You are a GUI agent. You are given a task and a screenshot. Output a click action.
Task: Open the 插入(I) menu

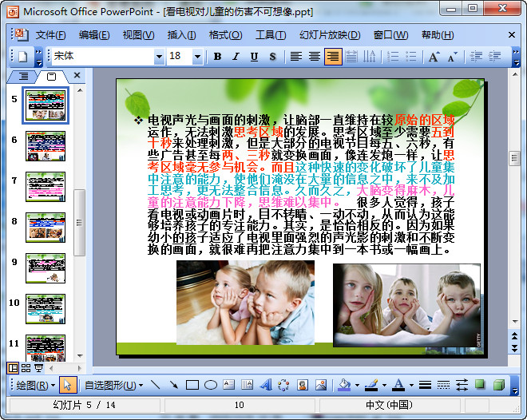click(181, 35)
